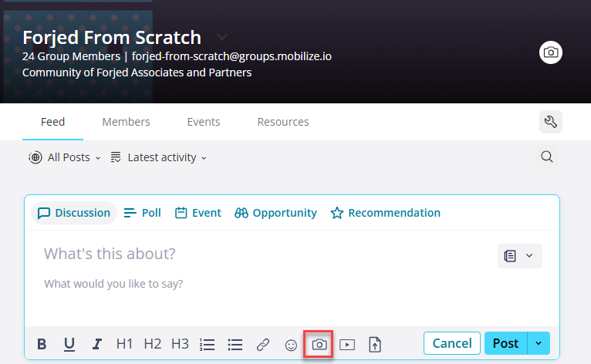This screenshot has width=591, height=364.
Task: Insert a numbered list
Action: (x=207, y=345)
